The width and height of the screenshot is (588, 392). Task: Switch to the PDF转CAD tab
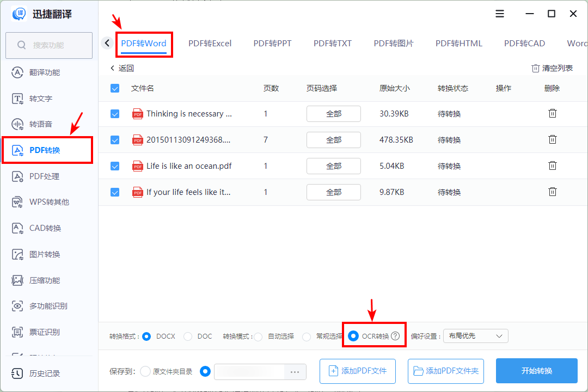coord(525,44)
